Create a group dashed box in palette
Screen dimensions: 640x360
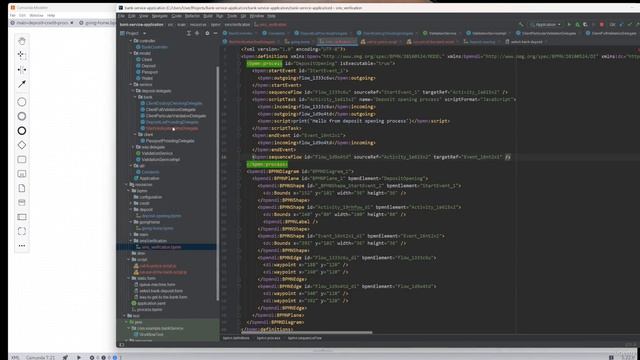pos(22,231)
